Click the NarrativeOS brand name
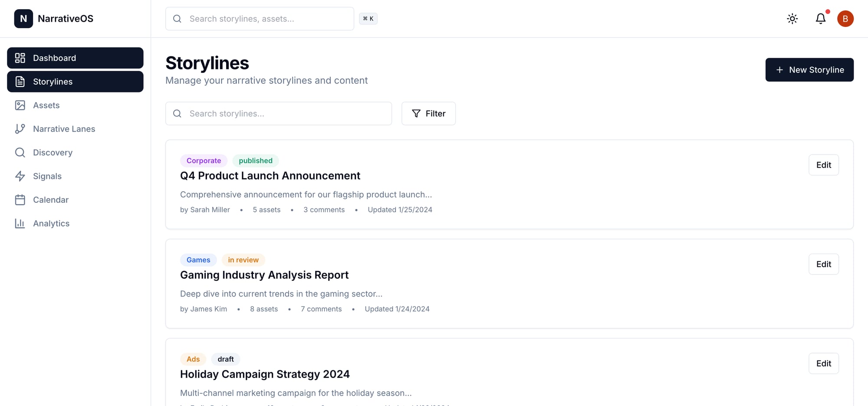This screenshot has width=868, height=406. click(x=66, y=19)
